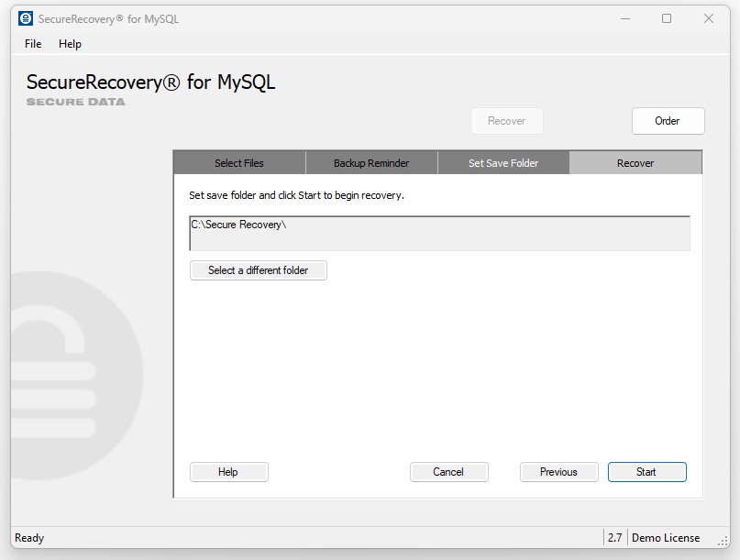
Task: Open the Set Save Folder tab
Action: coord(503,162)
